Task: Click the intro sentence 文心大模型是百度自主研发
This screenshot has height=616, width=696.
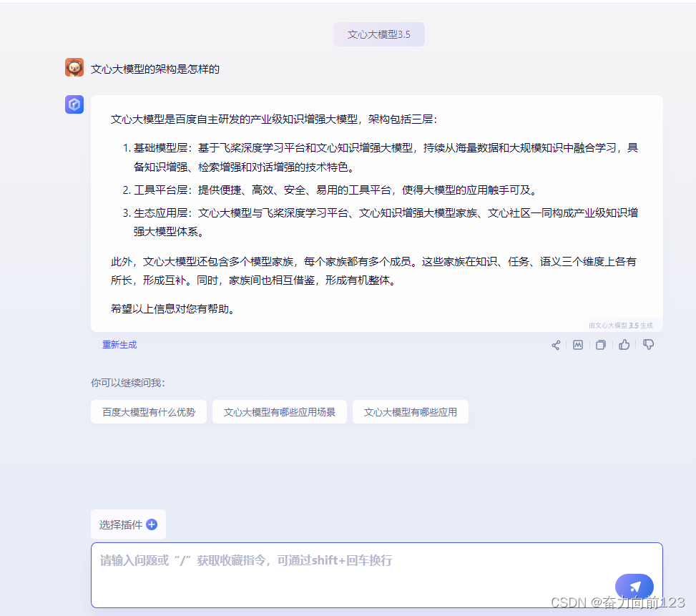Action: [x=274, y=119]
